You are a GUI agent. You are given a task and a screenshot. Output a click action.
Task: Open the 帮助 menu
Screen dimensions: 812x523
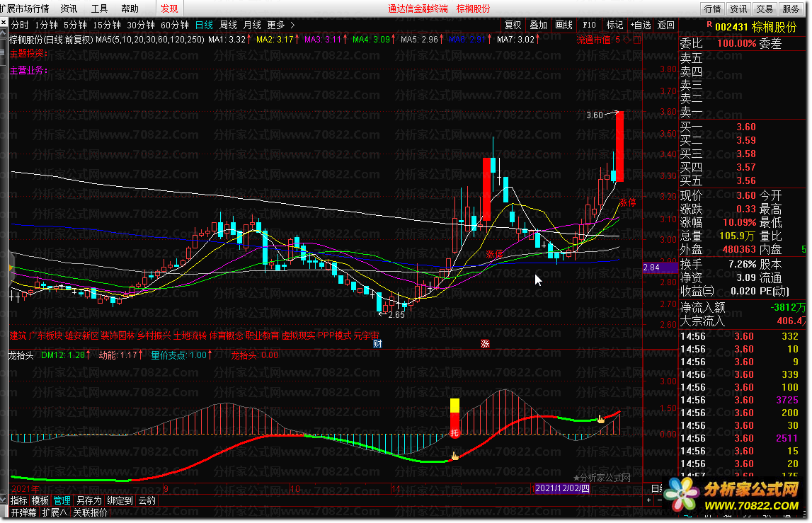click(x=130, y=8)
